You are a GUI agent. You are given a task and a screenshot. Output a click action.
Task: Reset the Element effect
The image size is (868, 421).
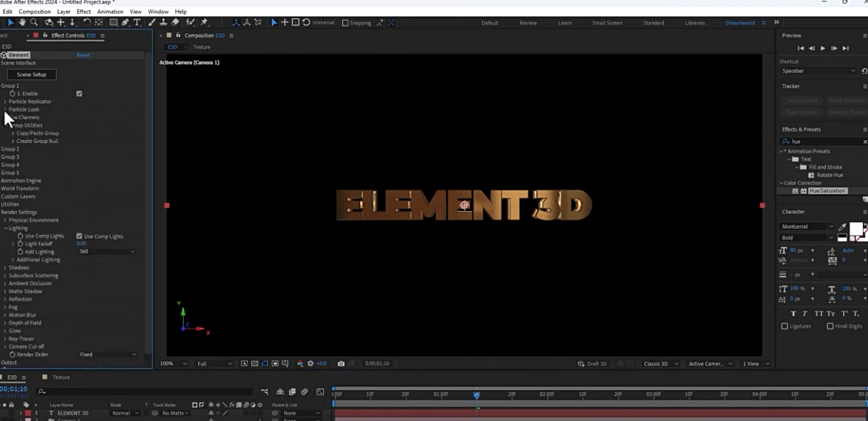[x=83, y=55]
